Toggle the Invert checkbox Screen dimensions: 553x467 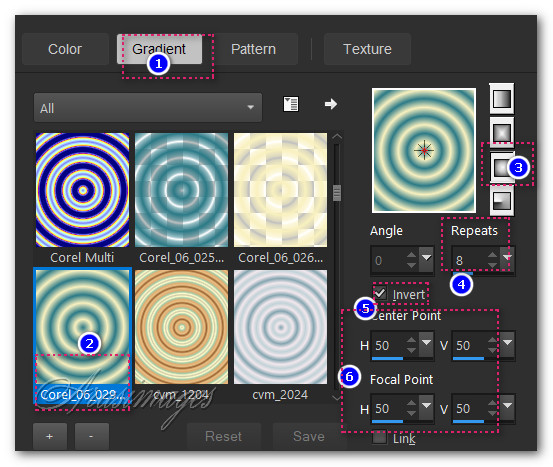pyautogui.click(x=380, y=293)
